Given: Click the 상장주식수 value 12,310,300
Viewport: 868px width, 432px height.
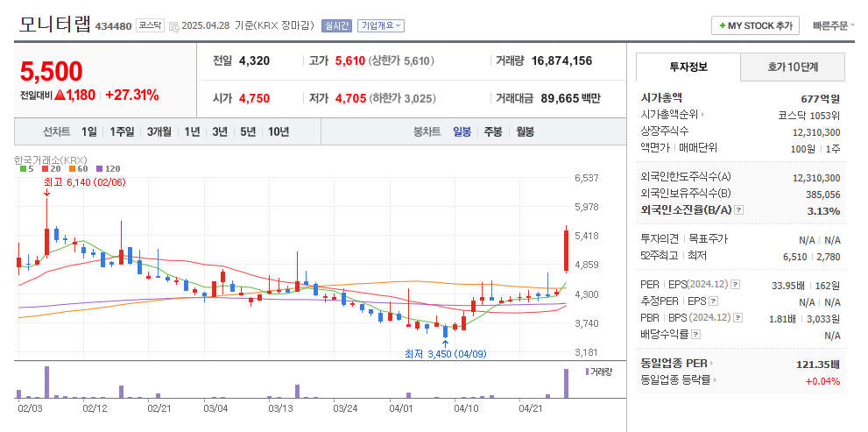Looking at the screenshot, I should [x=816, y=131].
